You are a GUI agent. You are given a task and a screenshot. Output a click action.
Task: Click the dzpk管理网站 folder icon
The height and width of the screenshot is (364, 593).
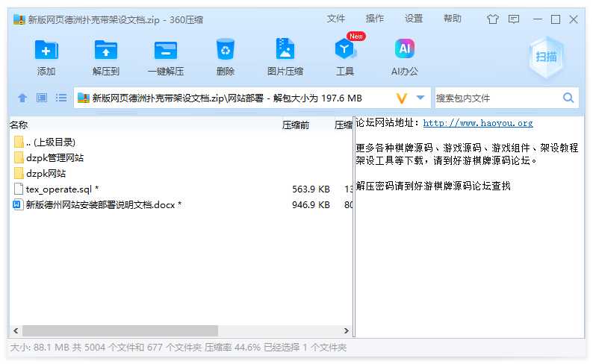tap(19, 157)
